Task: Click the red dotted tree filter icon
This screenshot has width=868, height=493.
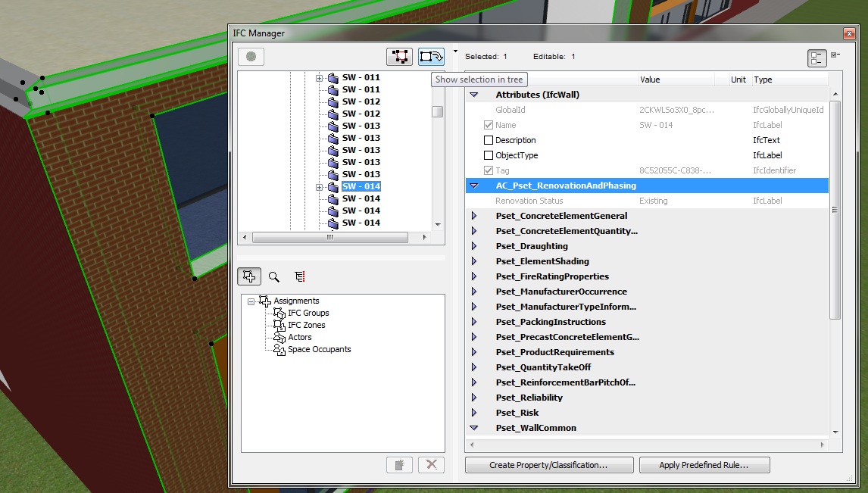Action: tap(299, 276)
